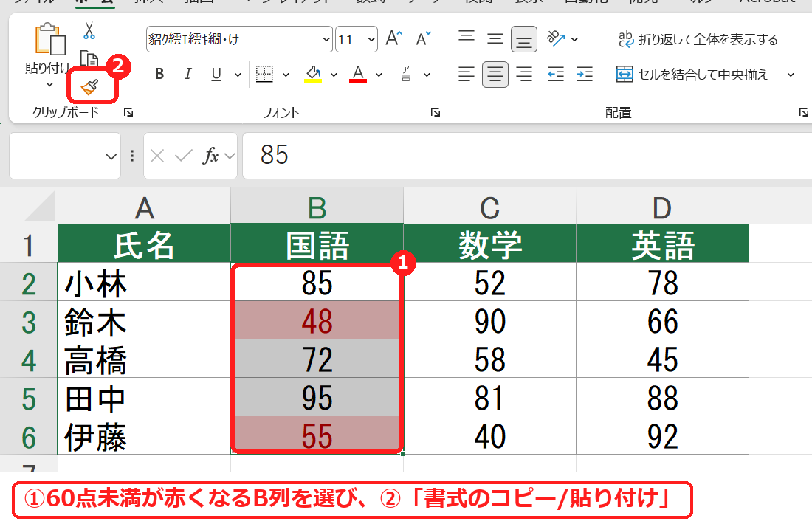Apply red font color
This screenshot has width=812, height=524.
click(x=358, y=75)
